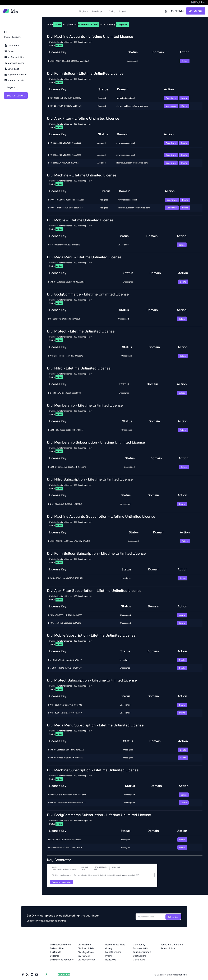Open the shopping cart icon

point(166,11)
